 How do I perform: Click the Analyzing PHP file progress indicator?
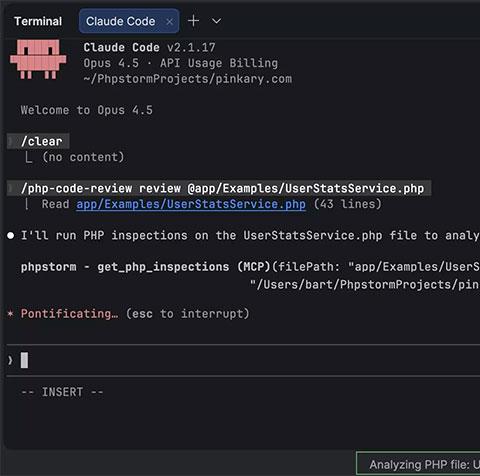(x=418, y=464)
